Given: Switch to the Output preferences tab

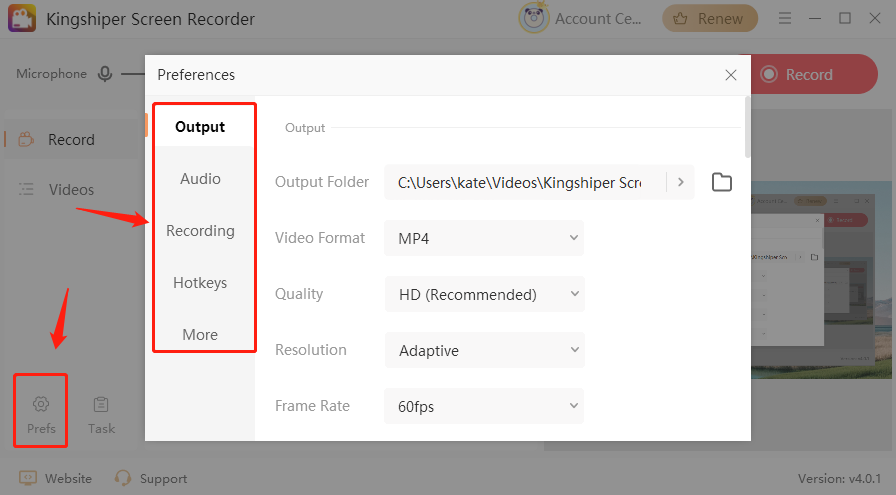Looking at the screenshot, I should tap(200, 126).
